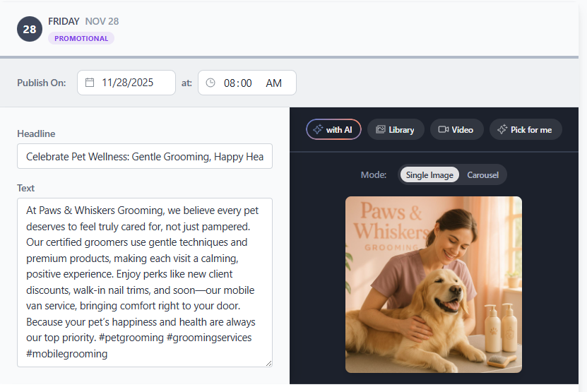
Task: Click the day number 28 circle badge
Action: tap(30, 30)
